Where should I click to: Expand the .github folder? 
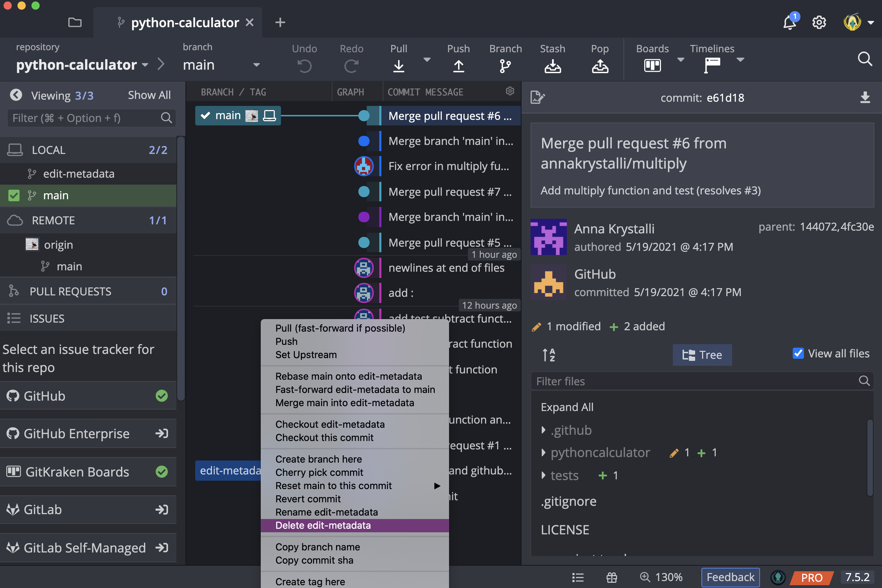pos(543,430)
